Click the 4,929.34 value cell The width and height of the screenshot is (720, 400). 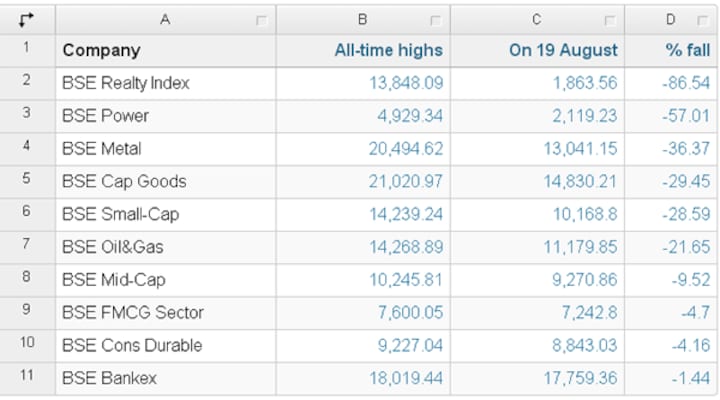[x=363, y=116]
